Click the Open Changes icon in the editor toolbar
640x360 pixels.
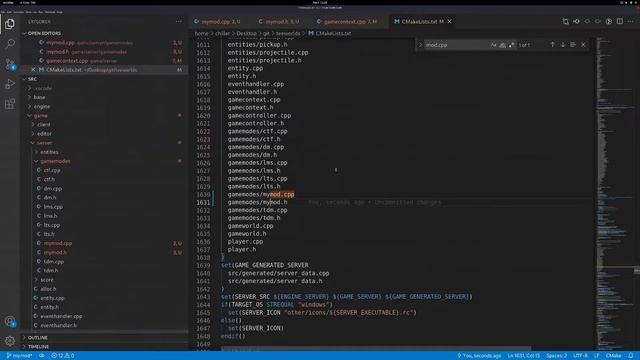click(565, 22)
